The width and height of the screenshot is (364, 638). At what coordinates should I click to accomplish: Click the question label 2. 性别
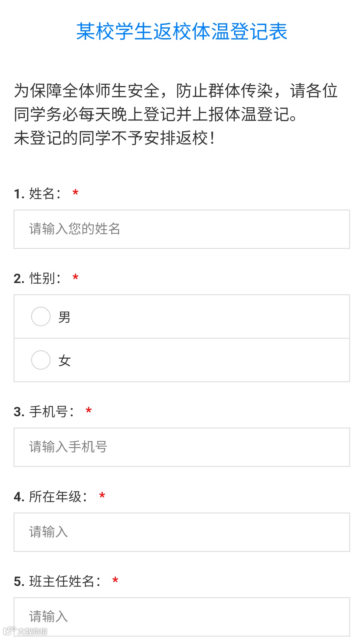click(37, 278)
